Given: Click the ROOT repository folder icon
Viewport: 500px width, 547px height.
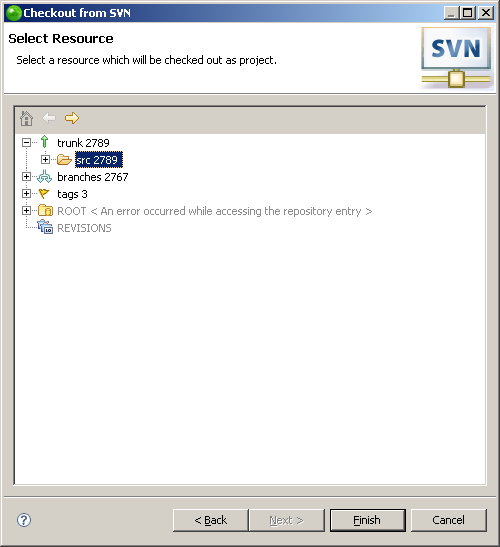Looking at the screenshot, I should pos(45,211).
